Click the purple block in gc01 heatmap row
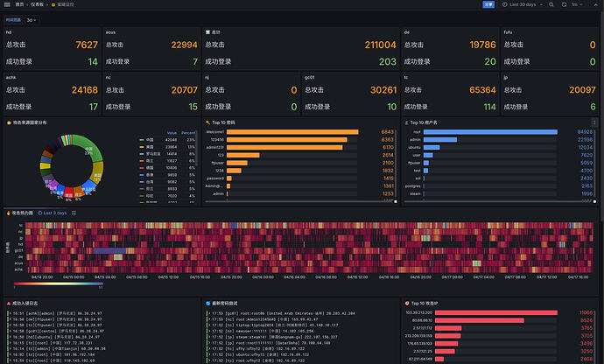This screenshot has height=364, width=604. click(x=109, y=251)
